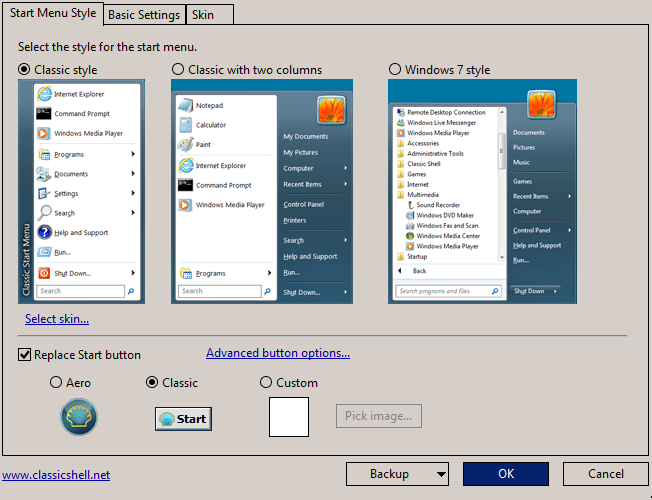Click the Aero shell start button image
The width and height of the screenshot is (652, 500).
coord(79,416)
